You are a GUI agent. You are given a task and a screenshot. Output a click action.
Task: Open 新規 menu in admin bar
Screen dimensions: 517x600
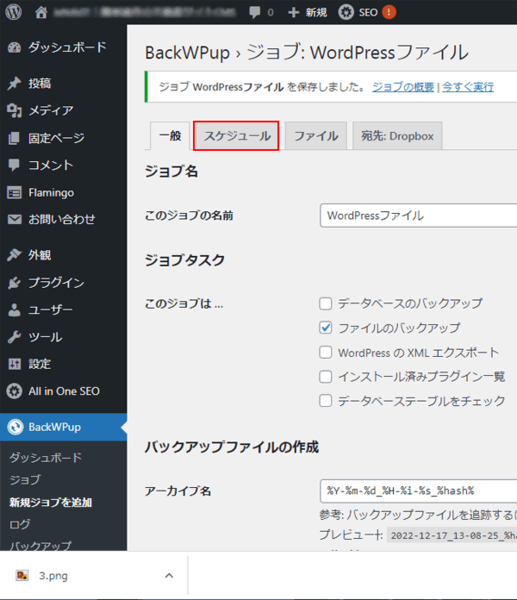pos(316,13)
